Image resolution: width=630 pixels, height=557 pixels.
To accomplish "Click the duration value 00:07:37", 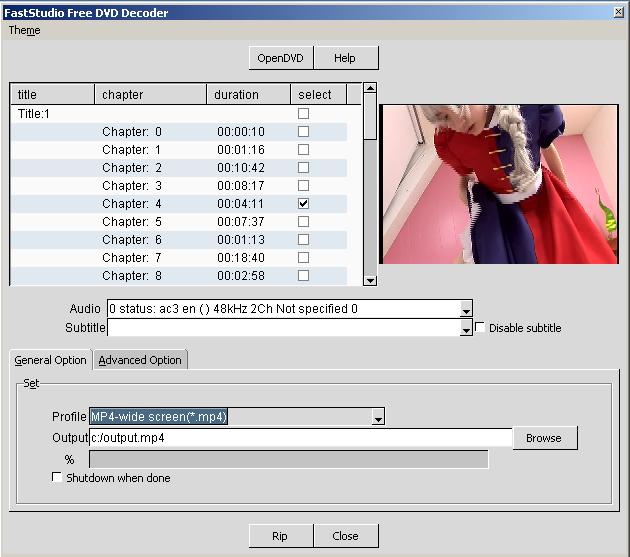I will point(241,222).
